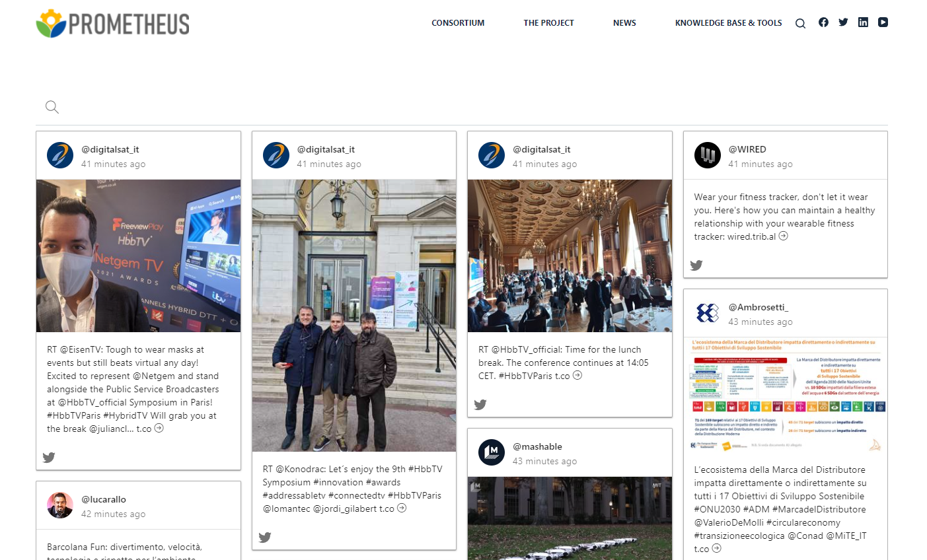Click Twitter bird icon on Netgem tweet card
The image size is (927, 560).
tap(49, 458)
